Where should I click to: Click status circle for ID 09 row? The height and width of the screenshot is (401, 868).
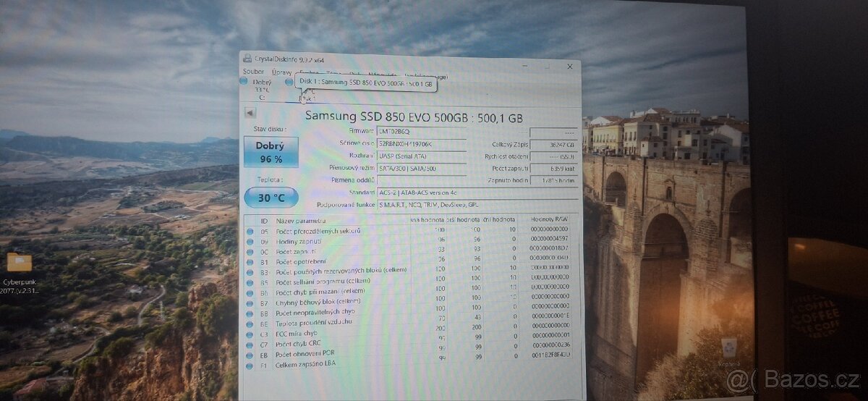point(251,241)
